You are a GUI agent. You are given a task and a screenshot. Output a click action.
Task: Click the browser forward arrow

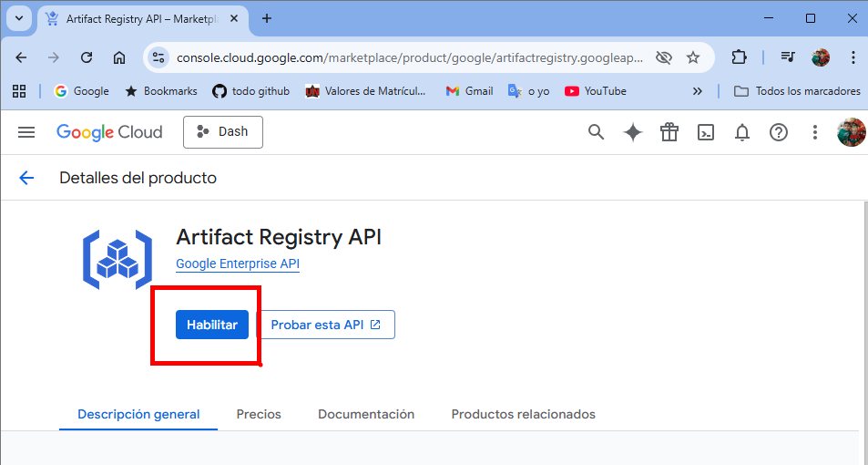[x=54, y=57]
